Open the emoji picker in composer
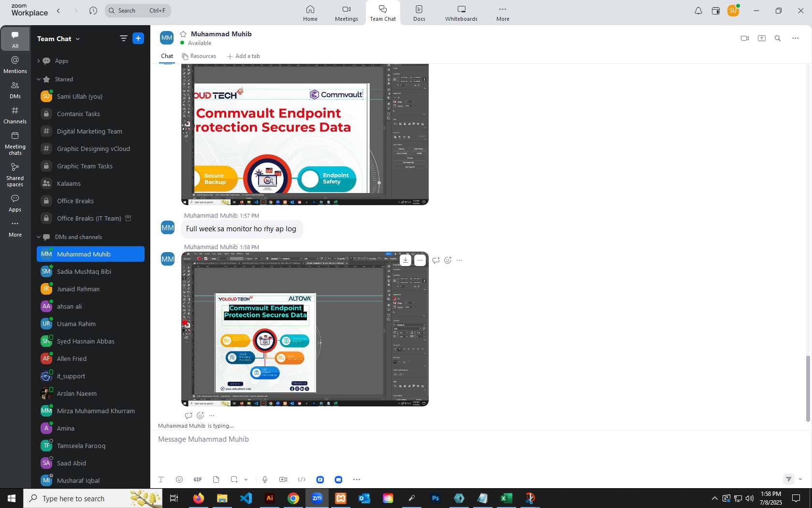This screenshot has height=508, width=812. click(179, 479)
